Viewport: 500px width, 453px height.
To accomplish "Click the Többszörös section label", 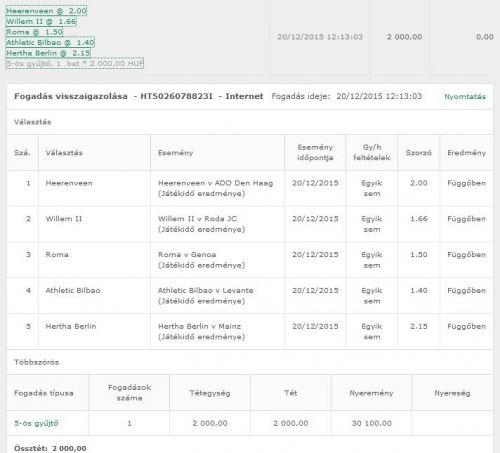I will tap(36, 362).
